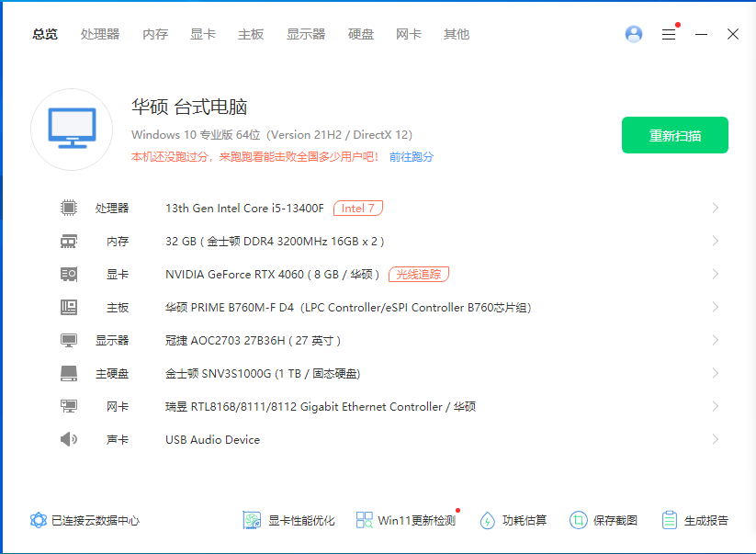
Task: Click the processor chip icon
Action: 69,208
